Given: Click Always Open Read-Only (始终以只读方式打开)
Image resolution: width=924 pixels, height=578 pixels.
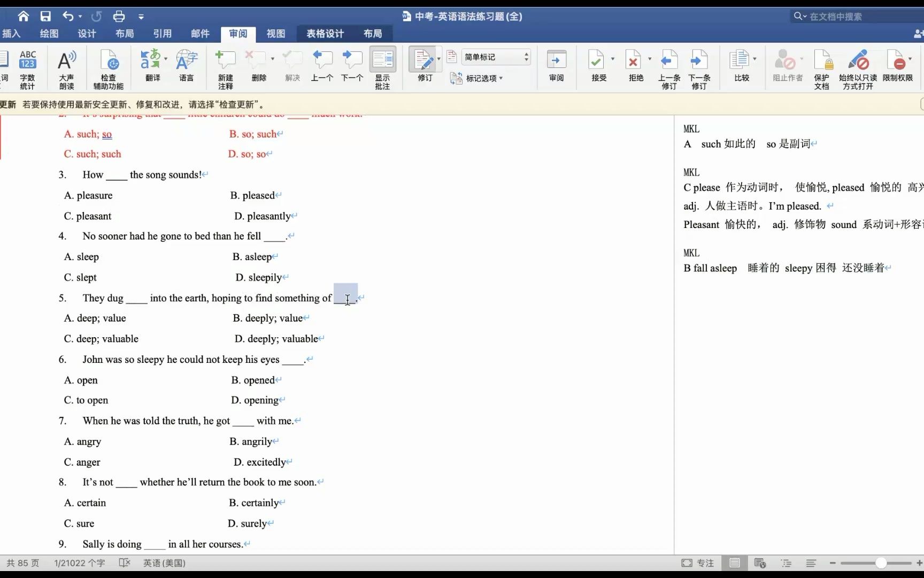Looking at the screenshot, I should [x=858, y=69].
